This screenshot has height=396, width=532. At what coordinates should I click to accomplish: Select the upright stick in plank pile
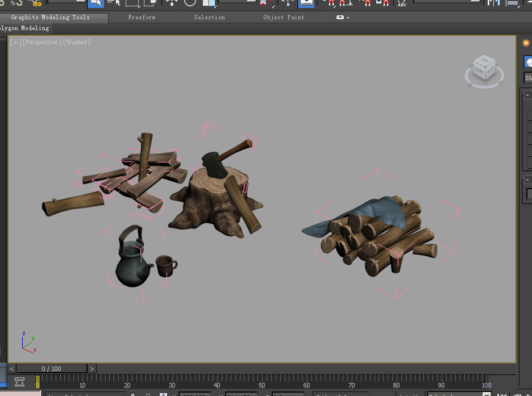point(145,153)
